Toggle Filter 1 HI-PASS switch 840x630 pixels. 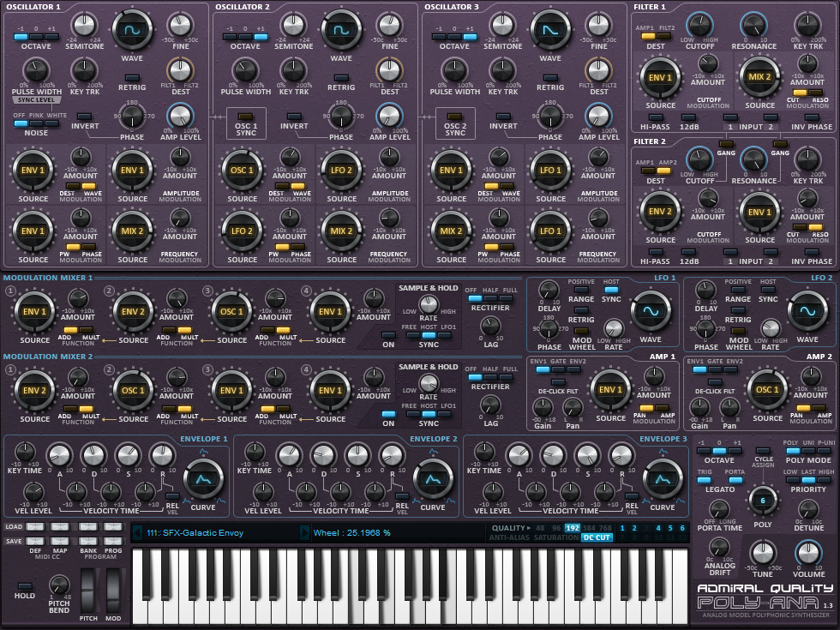(x=655, y=117)
